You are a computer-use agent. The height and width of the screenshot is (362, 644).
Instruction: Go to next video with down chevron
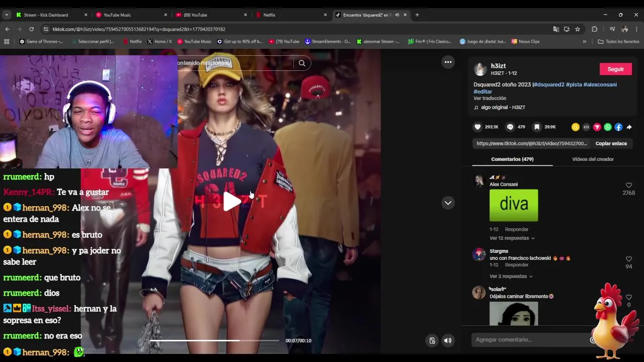(448, 203)
